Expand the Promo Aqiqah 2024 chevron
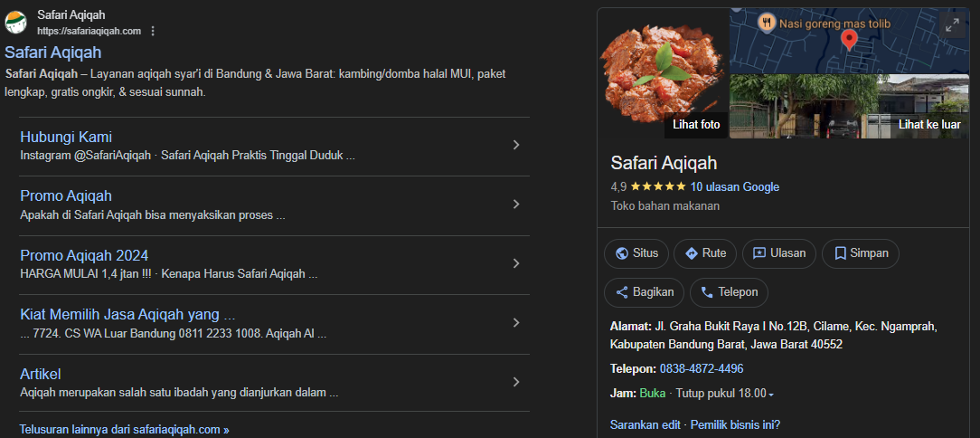 515,263
